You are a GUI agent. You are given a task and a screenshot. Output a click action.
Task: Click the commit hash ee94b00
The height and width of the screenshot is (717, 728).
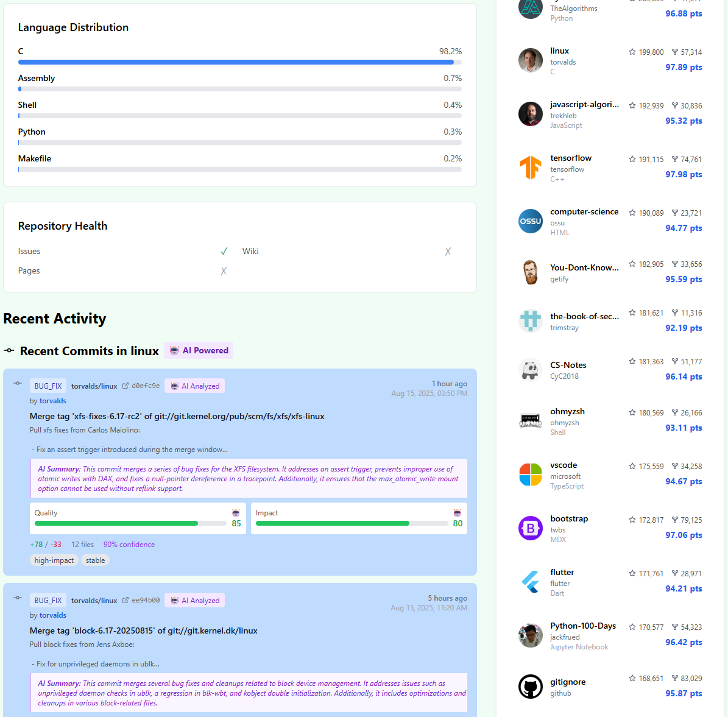[x=146, y=601]
